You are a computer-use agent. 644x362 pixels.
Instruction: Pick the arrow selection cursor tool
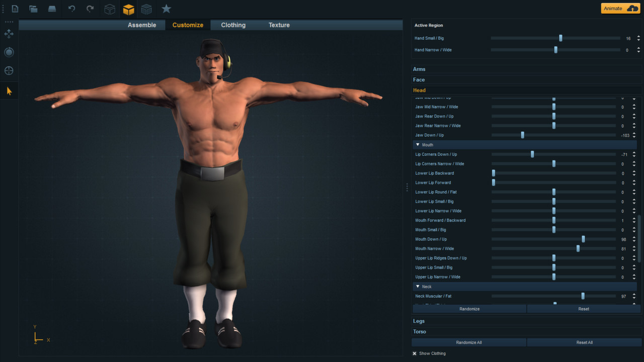coord(9,90)
